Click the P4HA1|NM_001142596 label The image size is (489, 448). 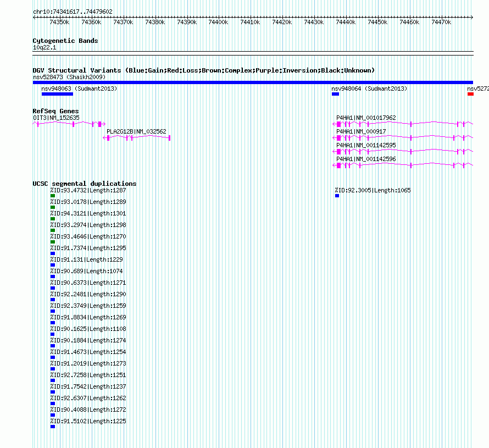366,159
